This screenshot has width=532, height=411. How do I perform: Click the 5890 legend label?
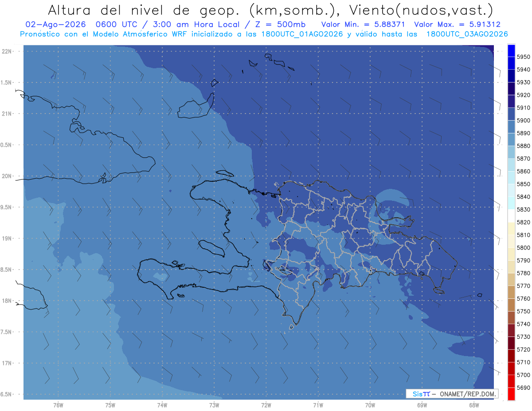coord(524,133)
